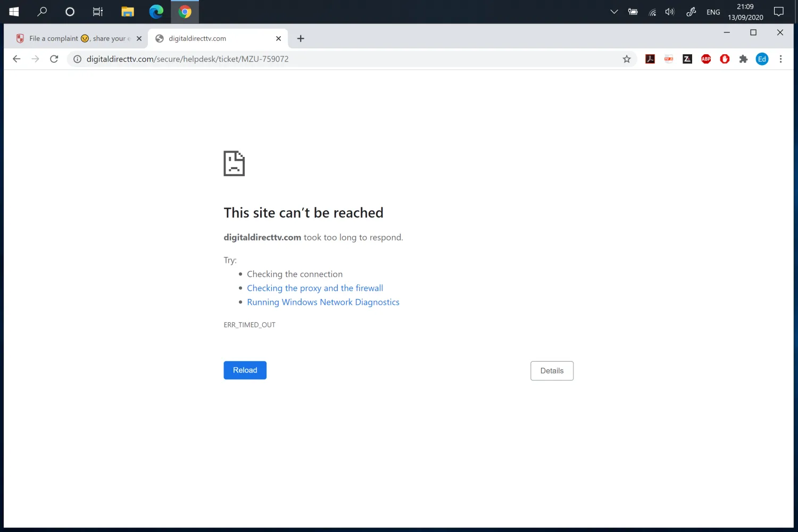Open Checking the proxy and the firewall link
798x532 pixels.
click(315, 288)
